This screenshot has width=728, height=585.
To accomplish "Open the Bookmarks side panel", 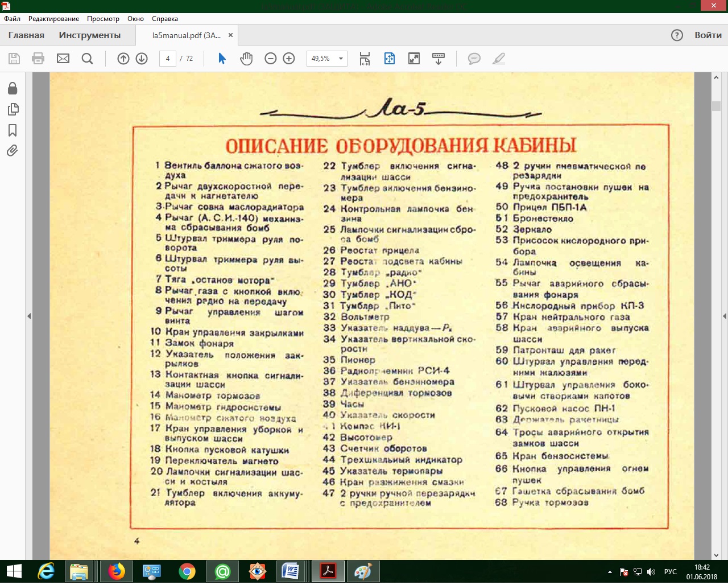I will pyautogui.click(x=13, y=130).
